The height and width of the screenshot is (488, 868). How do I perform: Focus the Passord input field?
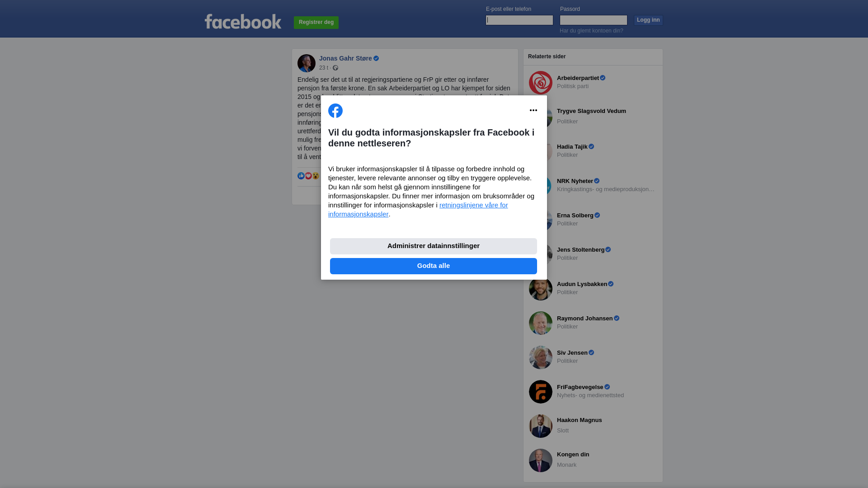tap(594, 20)
